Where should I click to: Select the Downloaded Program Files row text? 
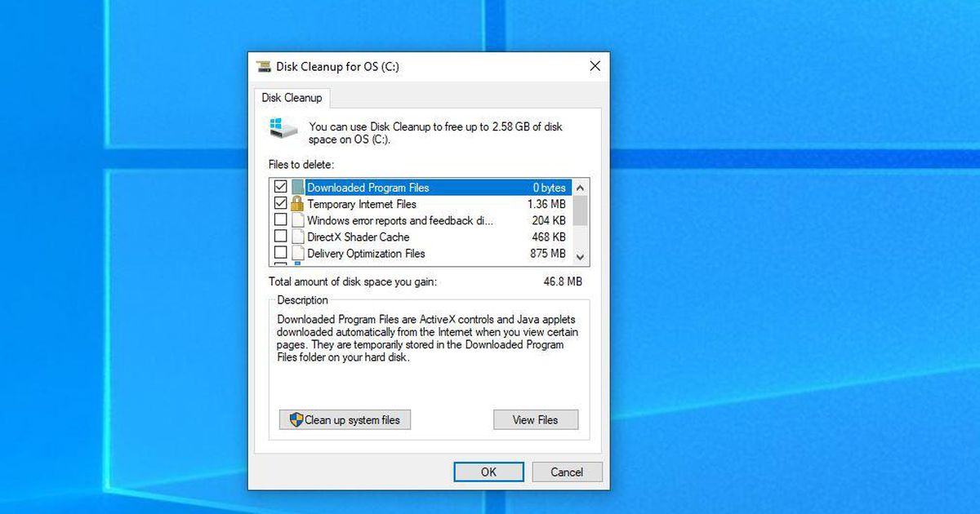click(368, 188)
